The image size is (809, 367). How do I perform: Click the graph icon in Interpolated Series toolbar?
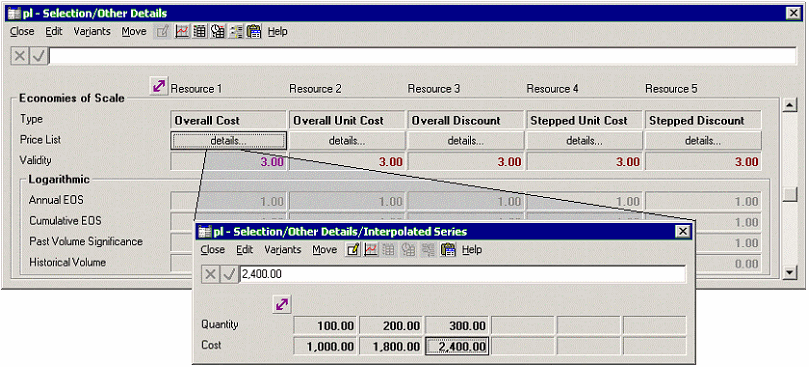370,250
